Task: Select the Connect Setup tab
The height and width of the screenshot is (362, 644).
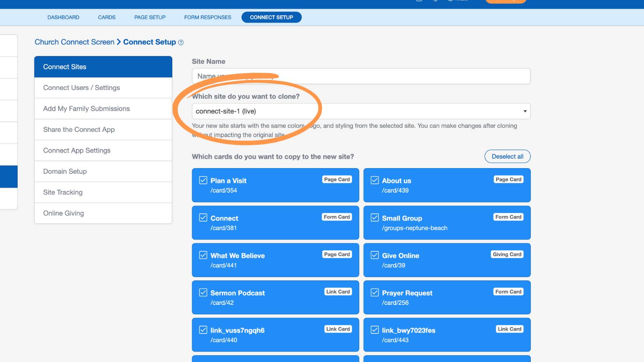Action: tap(271, 17)
